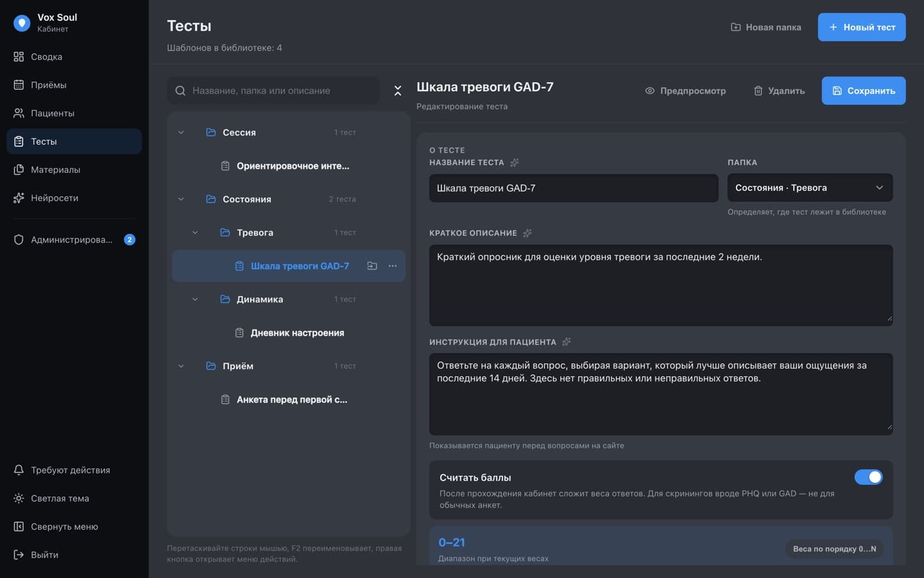Image resolution: width=924 pixels, height=578 pixels.
Task: Click into the Краткое описание textarea
Action: pyautogui.click(x=661, y=285)
